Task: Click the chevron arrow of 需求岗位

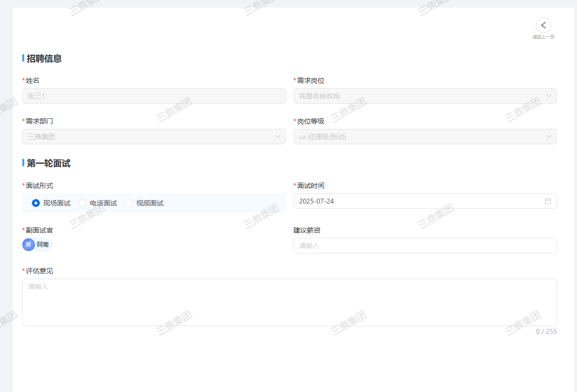Action: point(549,96)
